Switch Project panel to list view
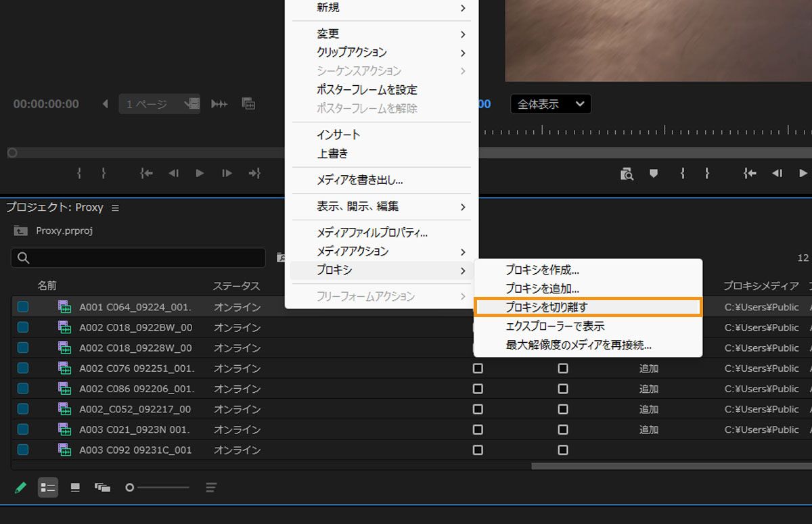The width and height of the screenshot is (812, 524). 47,487
